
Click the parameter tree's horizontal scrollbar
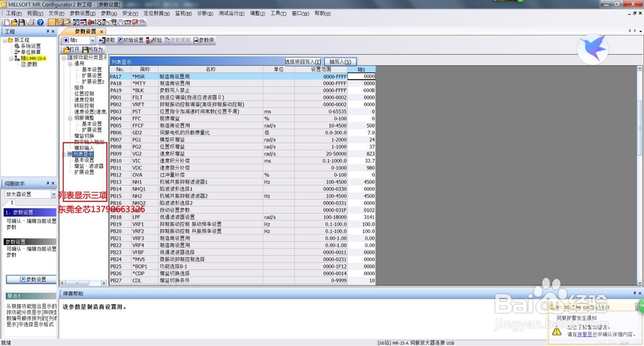coord(83,283)
